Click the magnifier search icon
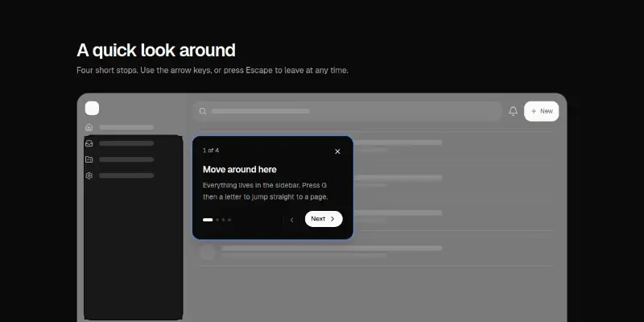This screenshot has width=644, height=322. point(203,111)
